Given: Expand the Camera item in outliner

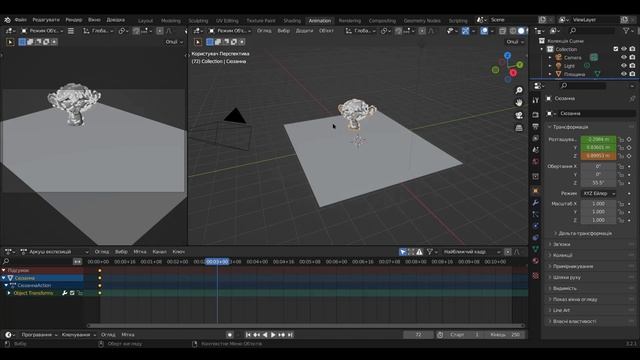Looking at the screenshot, I should click(550, 58).
